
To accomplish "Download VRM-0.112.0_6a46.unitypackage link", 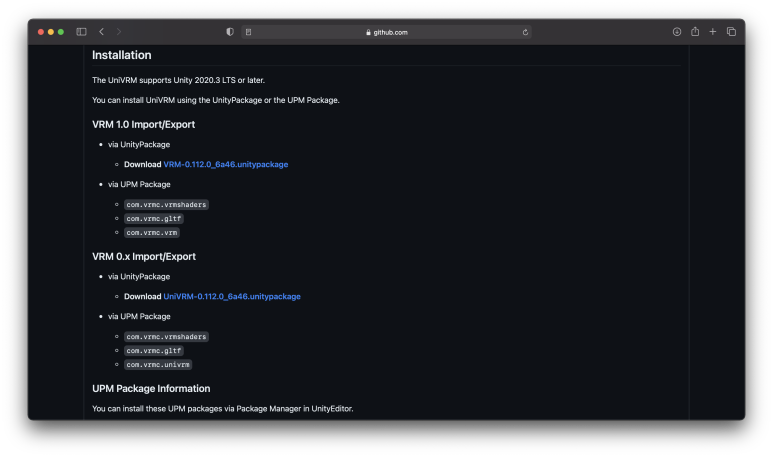I will 226,164.
